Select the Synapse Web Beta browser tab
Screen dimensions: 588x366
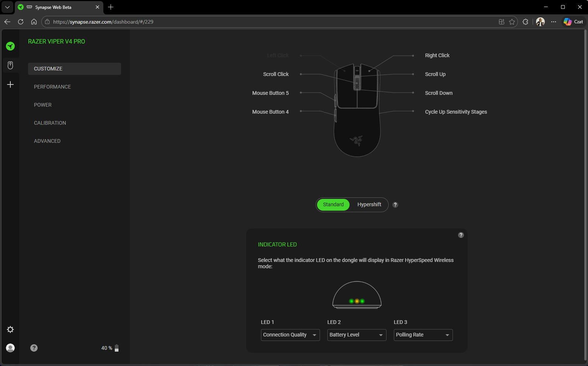click(59, 7)
